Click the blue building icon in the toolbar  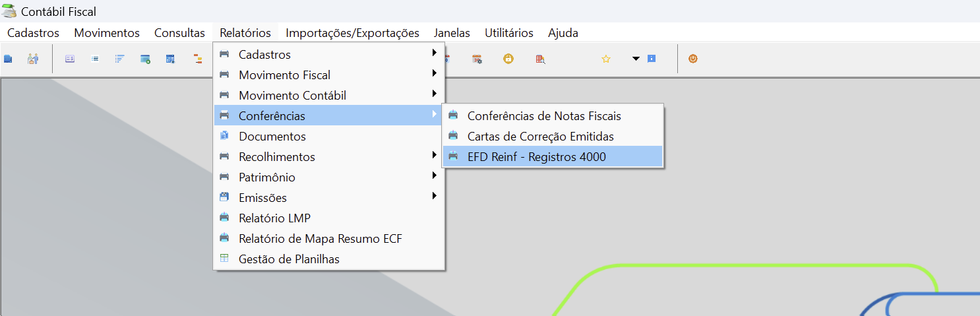tap(9, 59)
